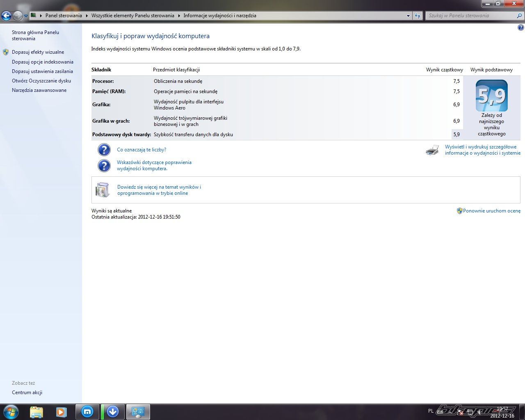Open the download manager taskbar icon
Screen dimensions: 525x420
click(112, 411)
